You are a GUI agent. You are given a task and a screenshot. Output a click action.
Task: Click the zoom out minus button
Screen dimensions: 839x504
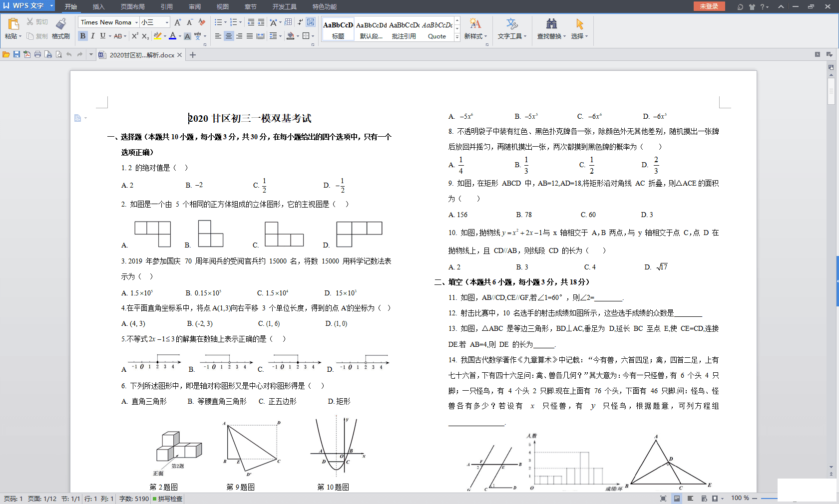(x=755, y=498)
